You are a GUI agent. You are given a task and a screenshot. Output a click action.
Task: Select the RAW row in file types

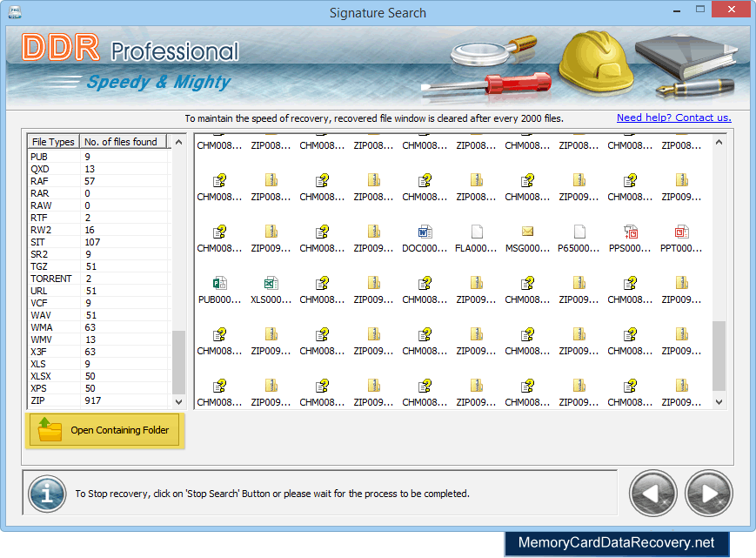[98, 205]
